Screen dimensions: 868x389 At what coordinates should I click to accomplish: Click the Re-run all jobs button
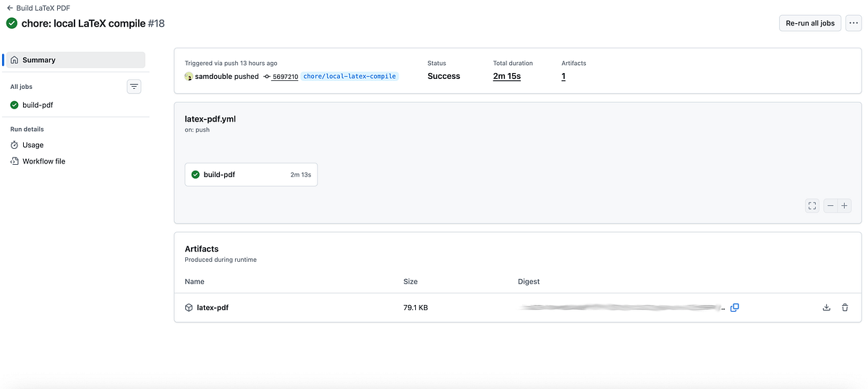(x=810, y=23)
